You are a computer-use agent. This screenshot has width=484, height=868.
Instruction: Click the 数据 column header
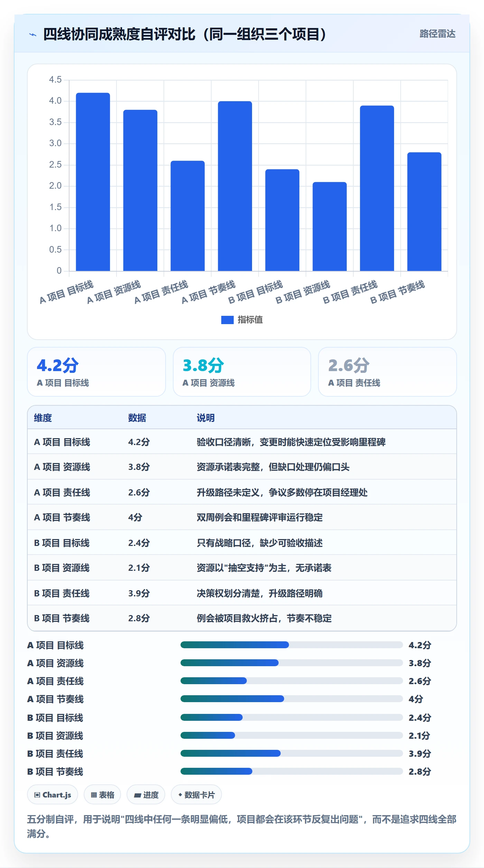[137, 418]
